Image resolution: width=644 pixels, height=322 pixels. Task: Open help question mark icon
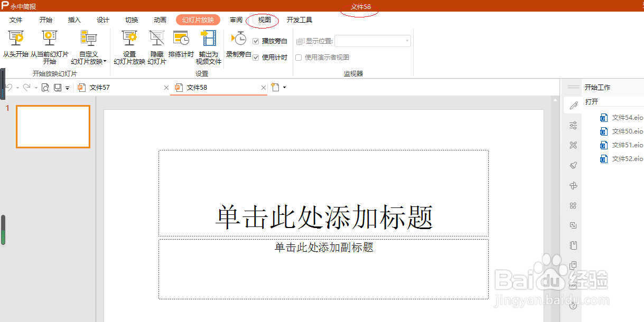point(573,306)
